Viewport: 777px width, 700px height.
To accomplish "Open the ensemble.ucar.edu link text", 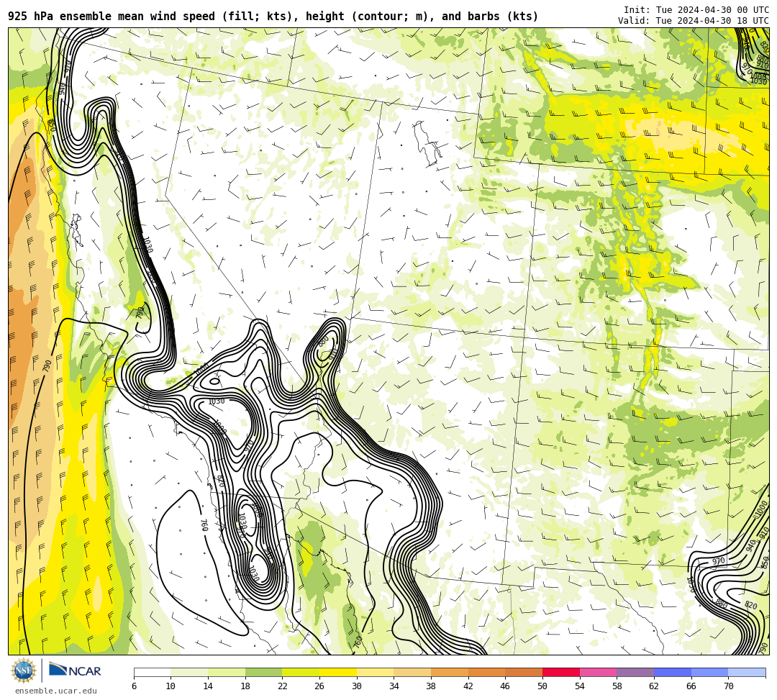I will pyautogui.click(x=55, y=691).
